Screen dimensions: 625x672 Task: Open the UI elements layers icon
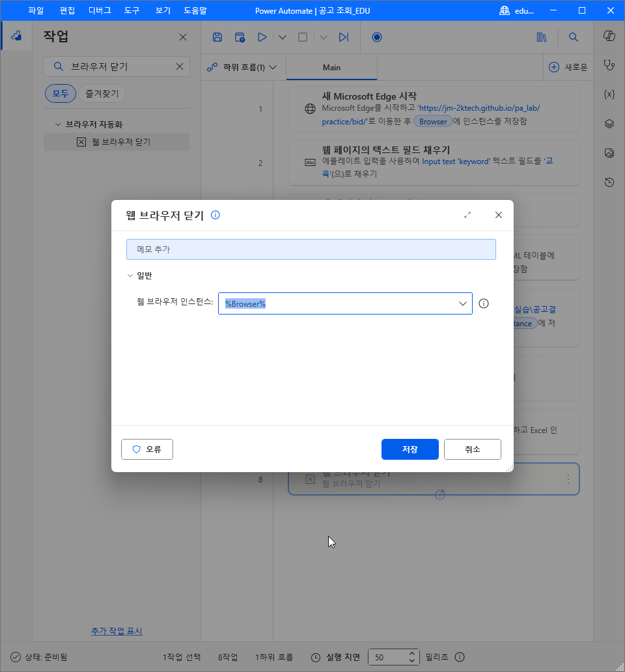[x=609, y=124]
